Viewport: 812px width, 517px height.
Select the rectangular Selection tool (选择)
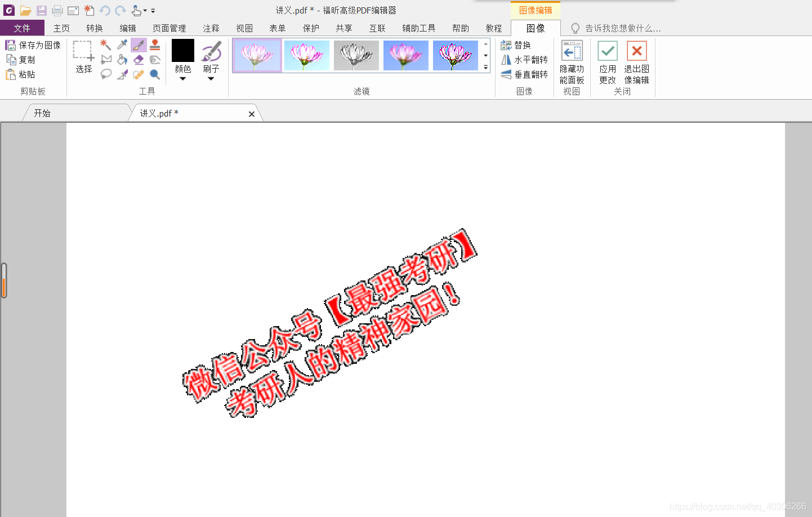tap(84, 57)
